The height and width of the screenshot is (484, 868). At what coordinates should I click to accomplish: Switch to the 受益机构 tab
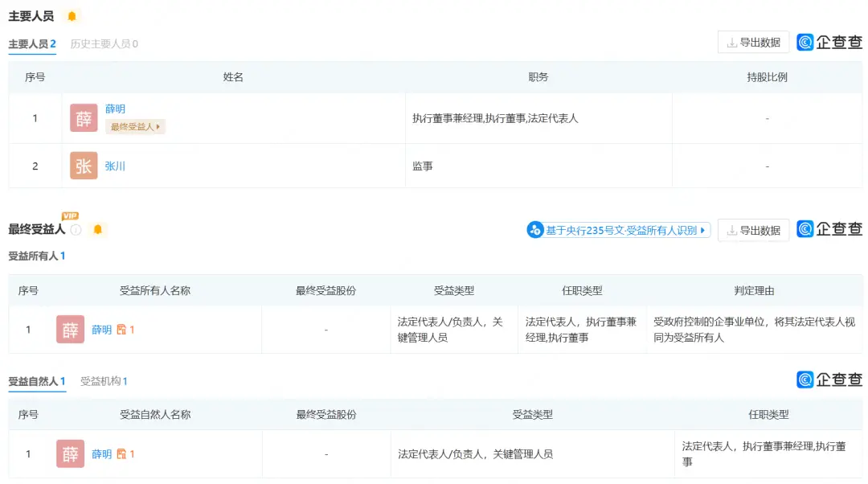tap(104, 381)
